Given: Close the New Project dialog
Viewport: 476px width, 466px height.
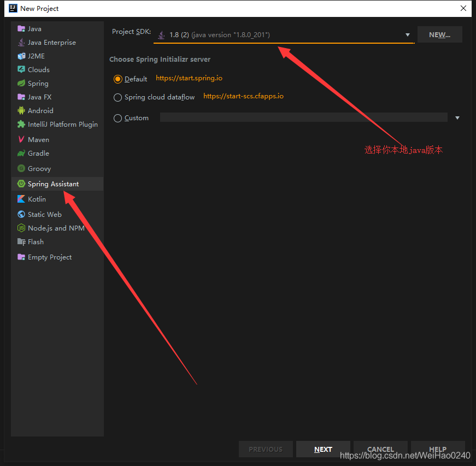Looking at the screenshot, I should pos(463,8).
